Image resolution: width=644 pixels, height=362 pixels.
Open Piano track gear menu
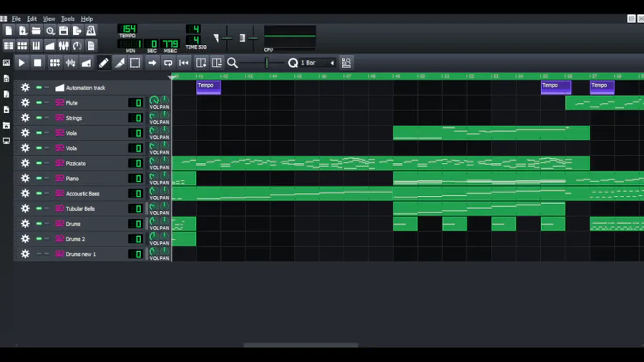tap(25, 178)
